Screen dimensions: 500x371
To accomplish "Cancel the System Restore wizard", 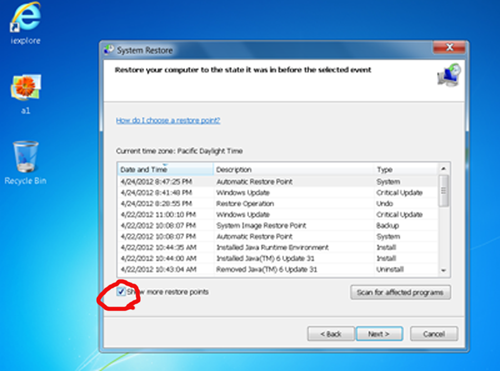I will [434, 334].
